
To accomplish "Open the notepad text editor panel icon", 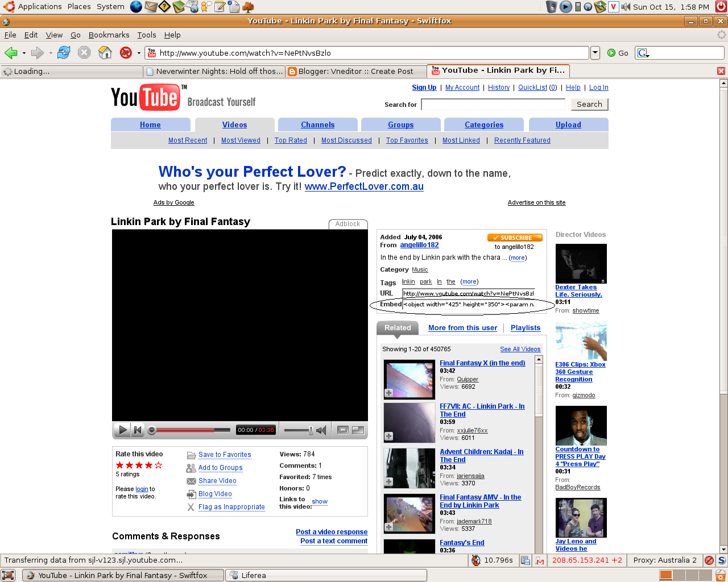I will point(220,7).
